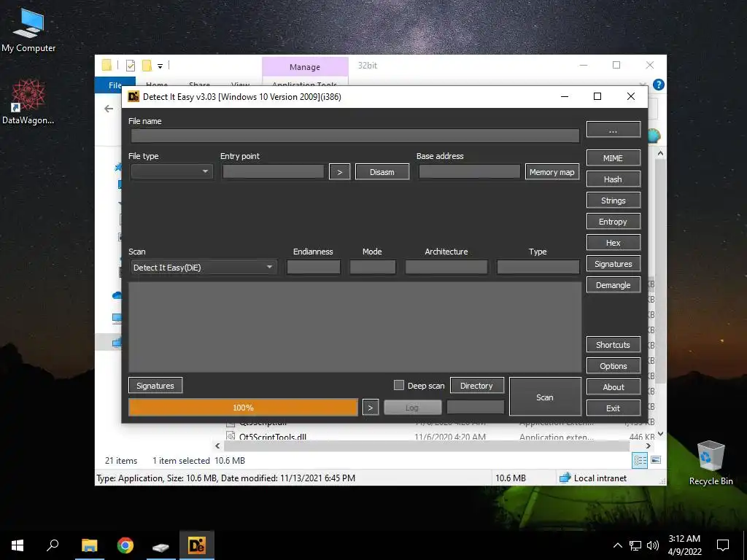747x560 pixels.
Task: Click Explorer vertical scrollbar up arrow
Action: coord(660,153)
